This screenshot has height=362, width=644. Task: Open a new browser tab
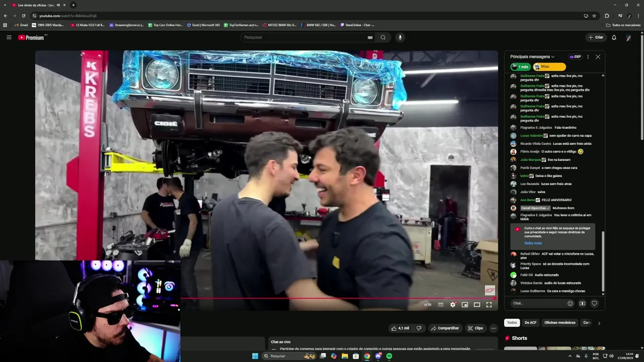(73, 5)
